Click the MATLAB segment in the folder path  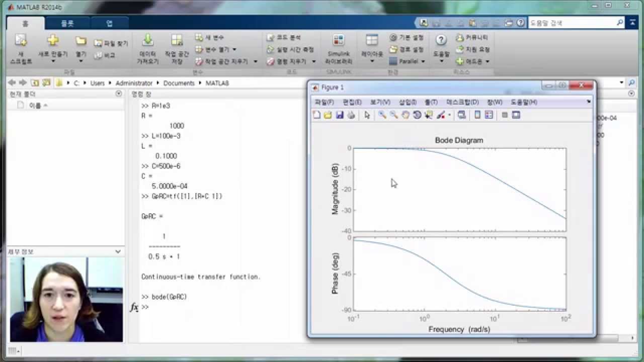[x=217, y=83]
